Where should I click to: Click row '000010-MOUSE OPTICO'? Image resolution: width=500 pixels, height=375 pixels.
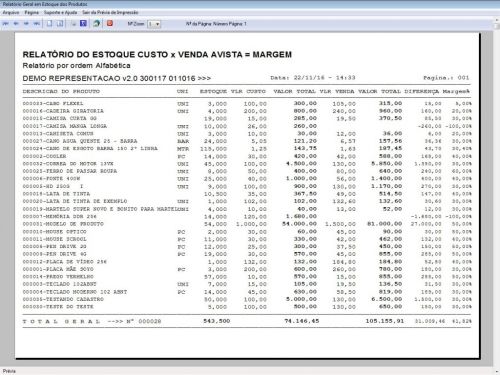(x=247, y=232)
